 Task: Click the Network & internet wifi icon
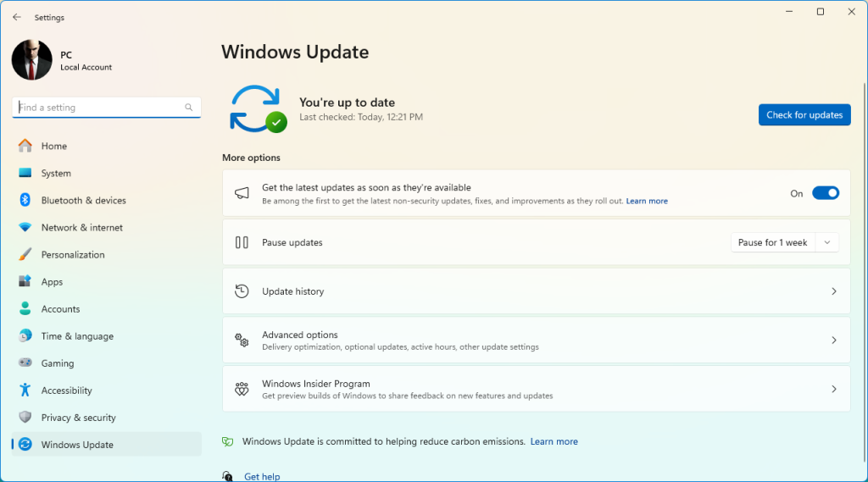tap(25, 227)
